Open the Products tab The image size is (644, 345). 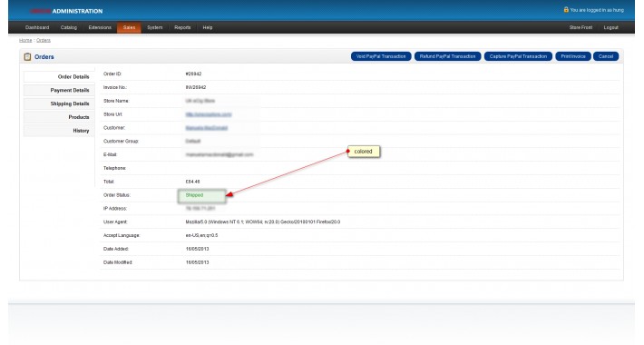[59, 117]
